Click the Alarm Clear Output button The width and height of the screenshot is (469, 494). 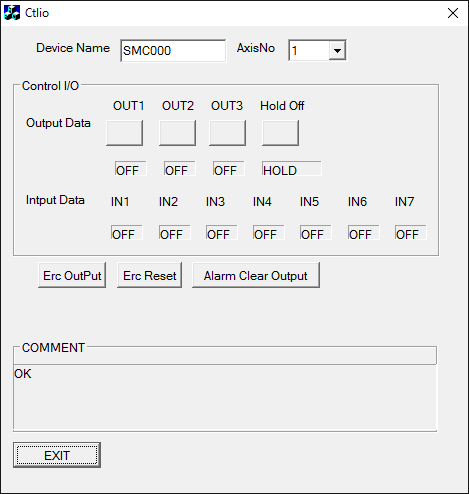tap(256, 275)
